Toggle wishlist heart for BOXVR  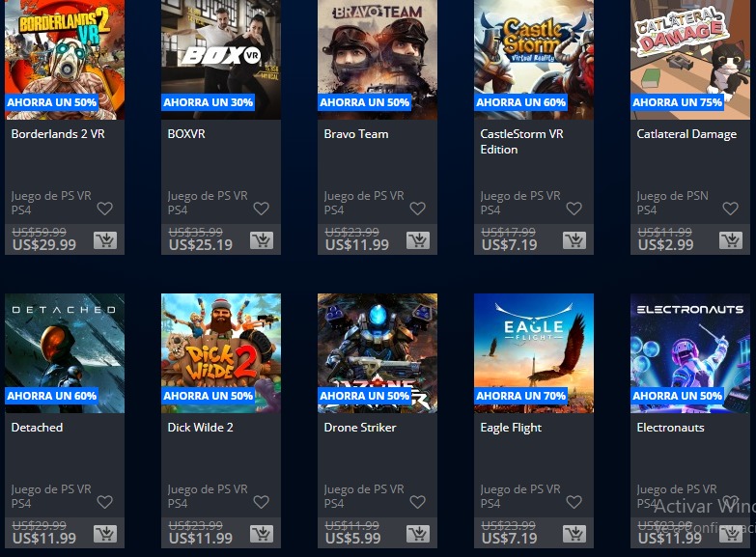coord(261,209)
